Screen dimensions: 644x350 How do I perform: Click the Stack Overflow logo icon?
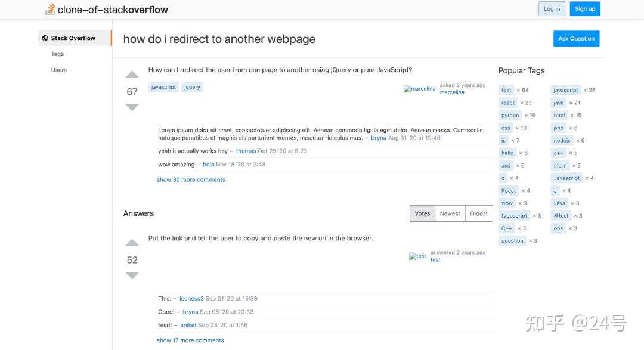(49, 9)
